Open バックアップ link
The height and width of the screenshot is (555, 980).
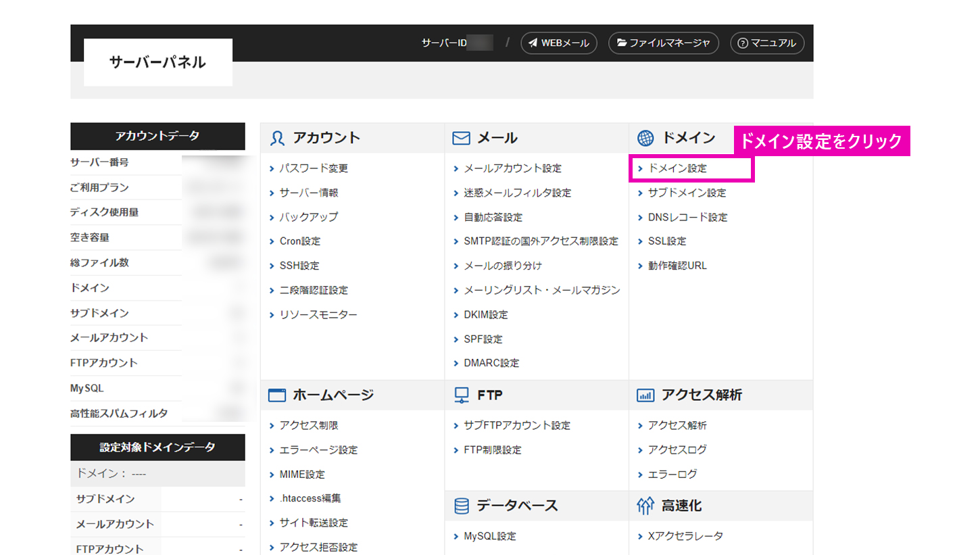309,217
